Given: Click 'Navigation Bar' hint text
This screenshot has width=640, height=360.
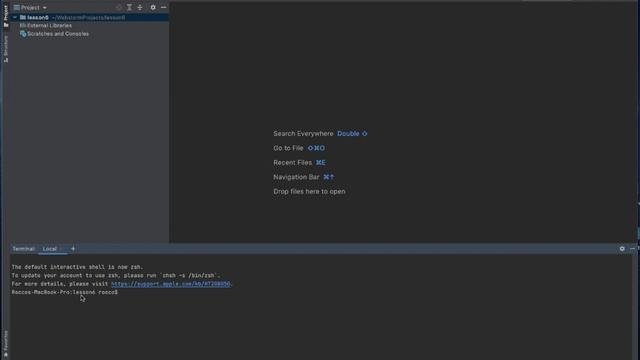Looking at the screenshot, I should 296,177.
